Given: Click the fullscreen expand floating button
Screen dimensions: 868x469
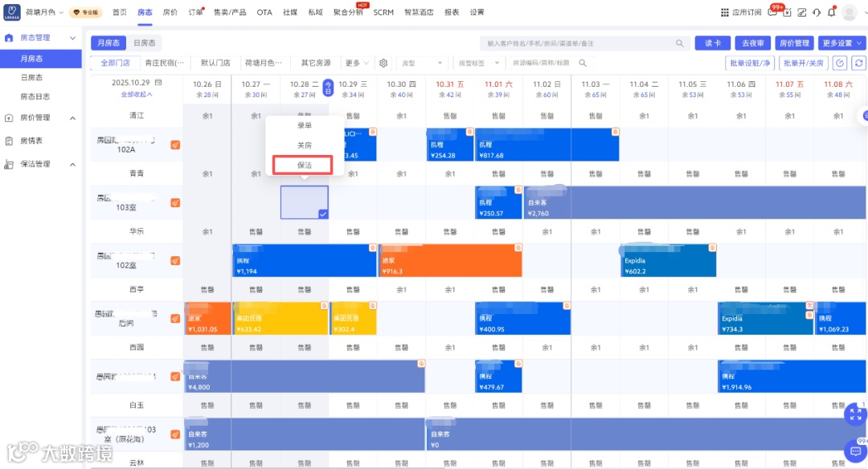Looking at the screenshot, I should [x=855, y=414].
